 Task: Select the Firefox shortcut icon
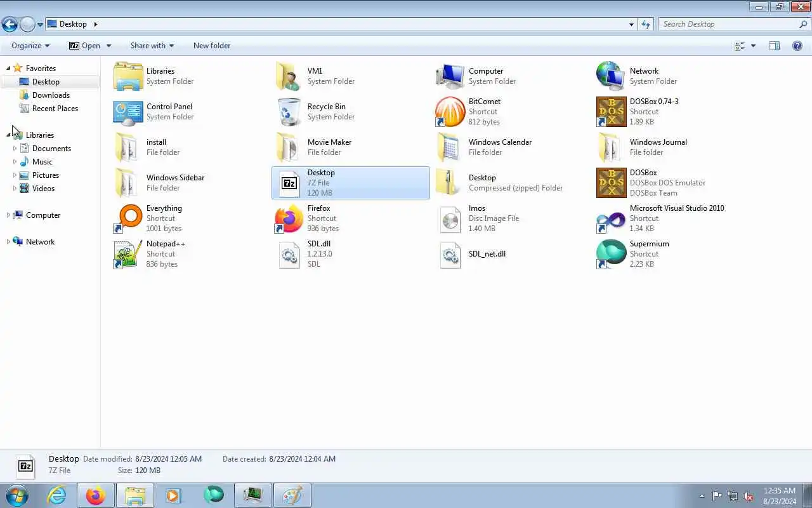pyautogui.click(x=289, y=218)
